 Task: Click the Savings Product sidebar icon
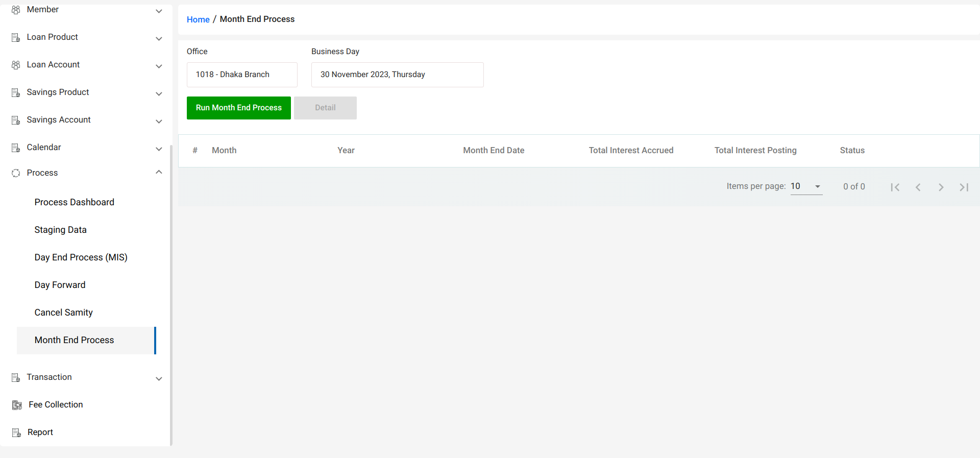[x=16, y=92]
